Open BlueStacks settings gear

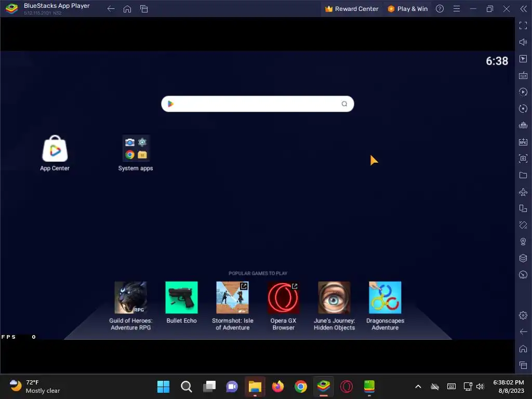pos(523,315)
